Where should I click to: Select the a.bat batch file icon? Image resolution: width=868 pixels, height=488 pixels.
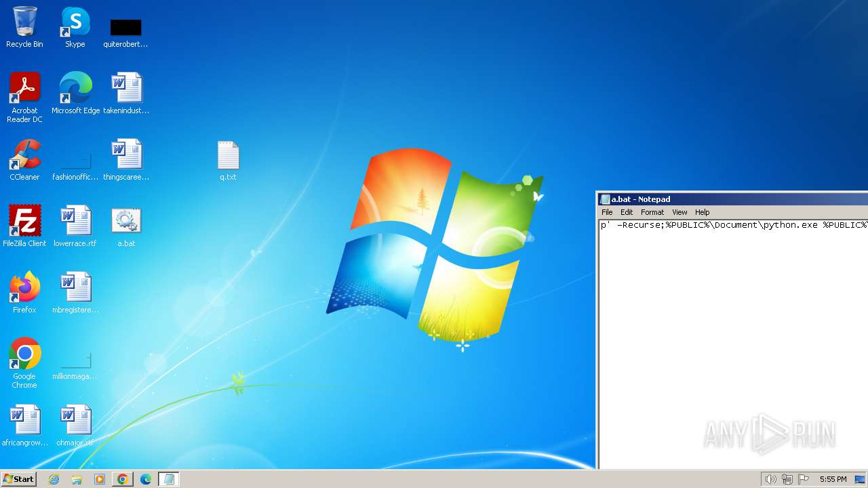click(126, 227)
